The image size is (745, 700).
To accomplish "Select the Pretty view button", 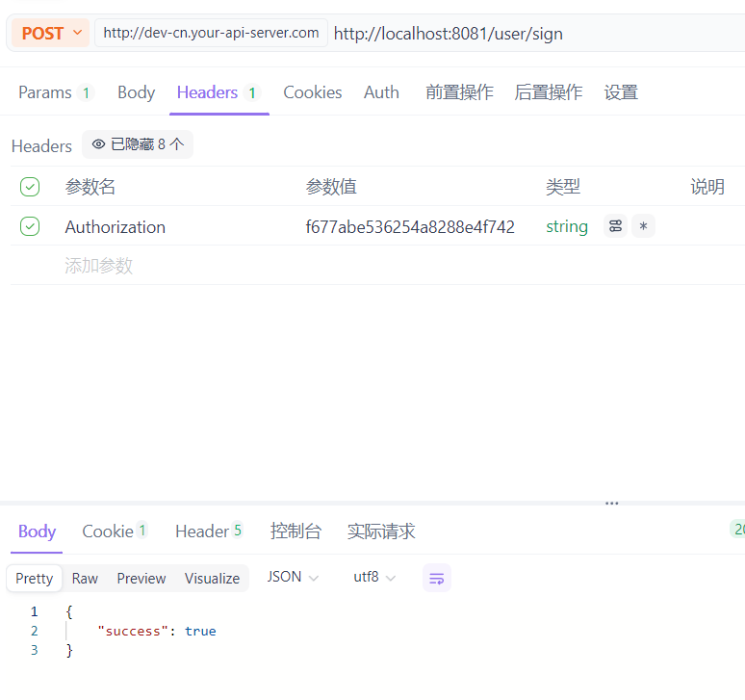I will pyautogui.click(x=35, y=578).
